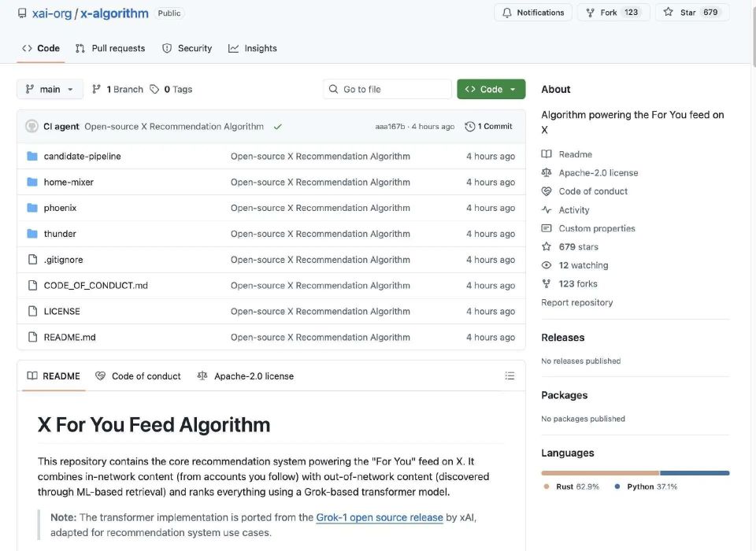Image resolution: width=756 pixels, height=551 pixels.
Task: Open 1 Commit history
Action: pos(488,127)
